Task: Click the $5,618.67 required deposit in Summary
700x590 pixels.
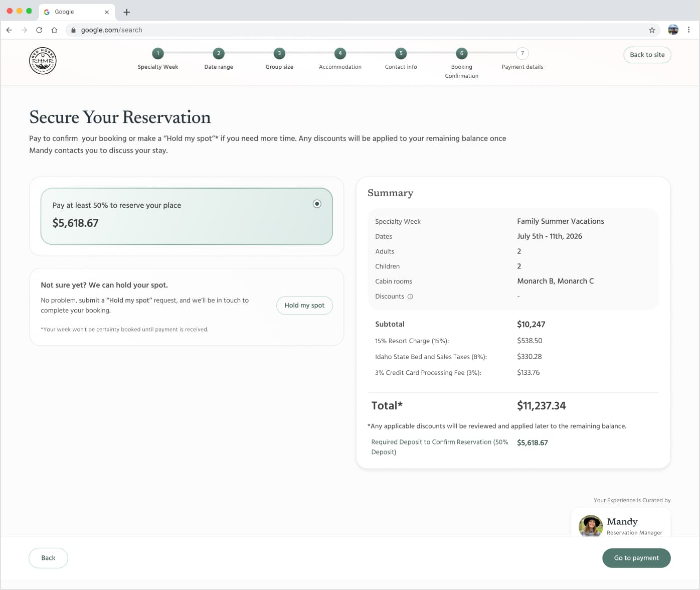Action: (533, 442)
